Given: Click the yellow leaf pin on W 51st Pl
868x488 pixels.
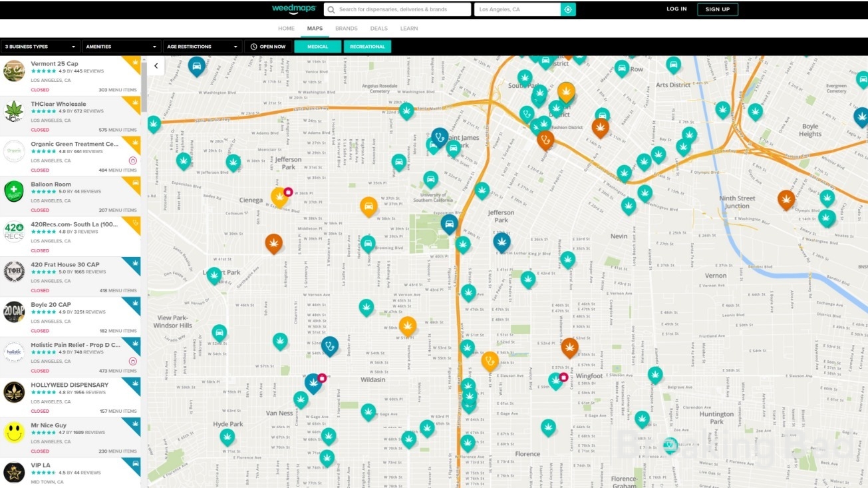Looking at the screenshot, I should pos(408,325).
